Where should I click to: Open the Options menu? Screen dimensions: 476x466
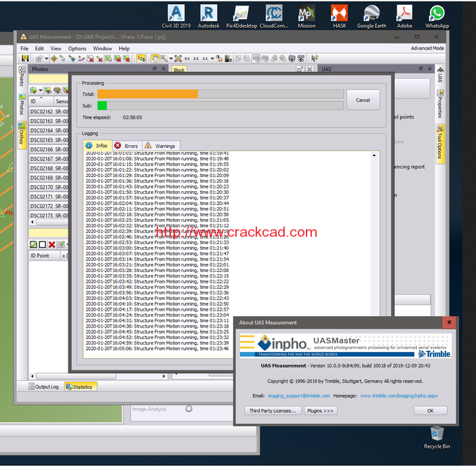[77, 49]
